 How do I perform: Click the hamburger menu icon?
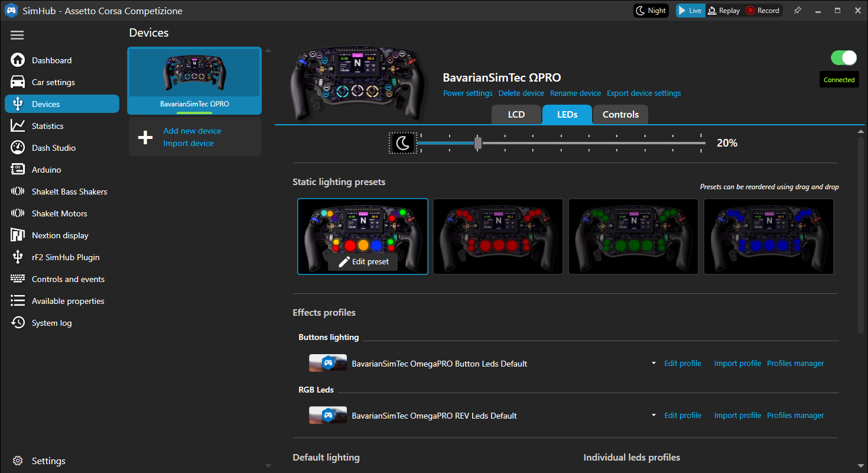[17, 35]
